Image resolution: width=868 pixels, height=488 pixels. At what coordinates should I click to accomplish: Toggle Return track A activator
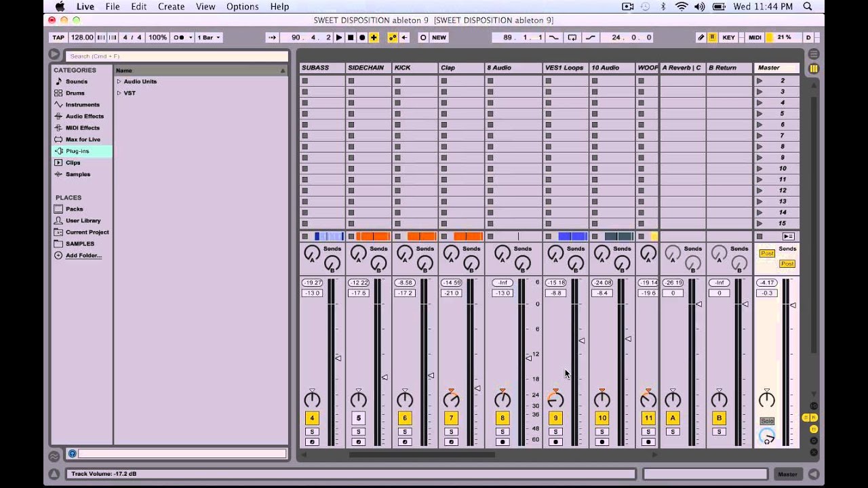[673, 418]
